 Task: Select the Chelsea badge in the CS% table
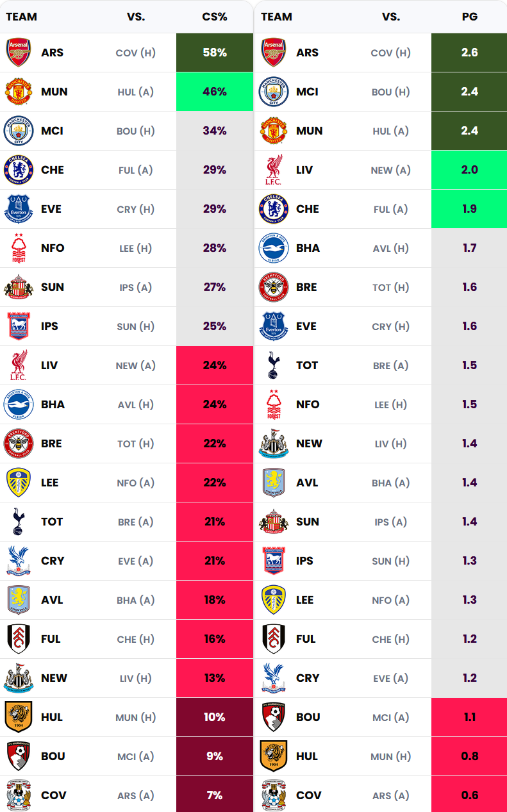coord(19,170)
